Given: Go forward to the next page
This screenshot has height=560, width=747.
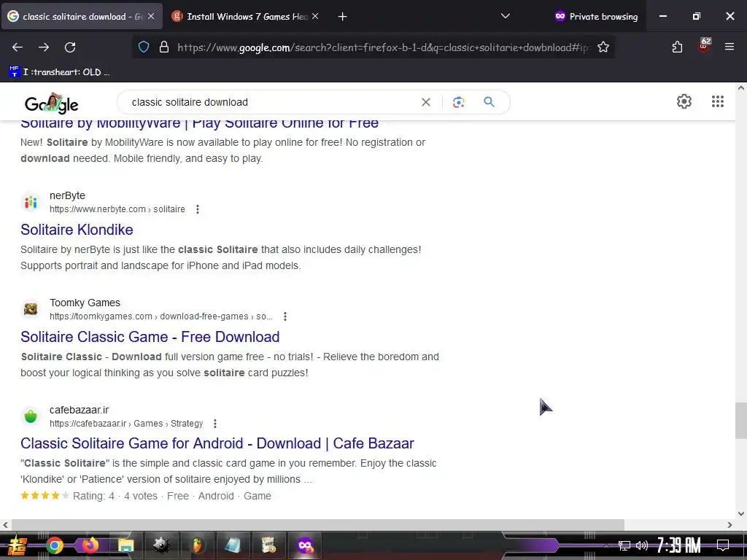Looking at the screenshot, I should [x=44, y=47].
